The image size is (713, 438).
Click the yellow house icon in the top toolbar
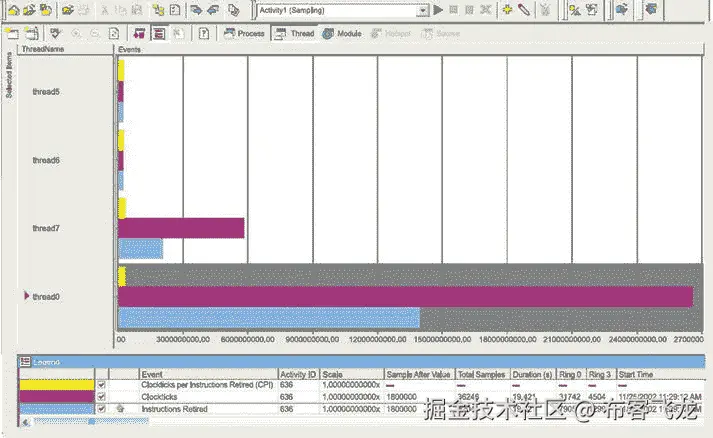(x=14, y=10)
